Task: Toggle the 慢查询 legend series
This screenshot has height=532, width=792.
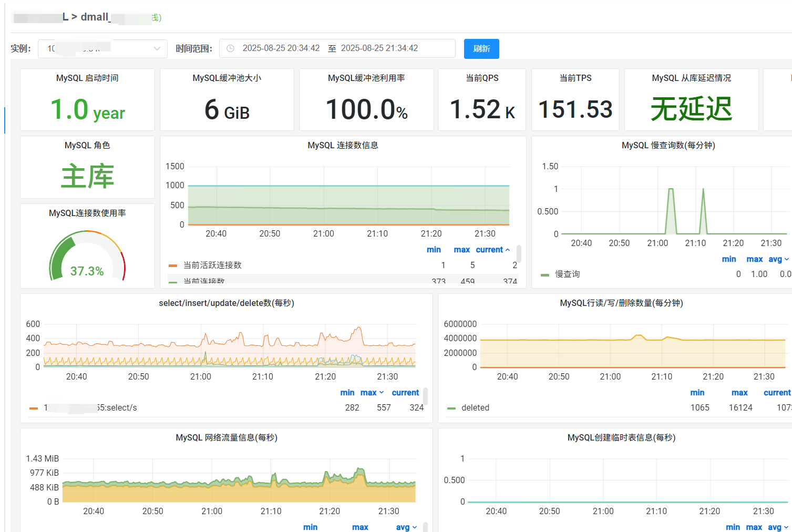Action: pos(567,274)
